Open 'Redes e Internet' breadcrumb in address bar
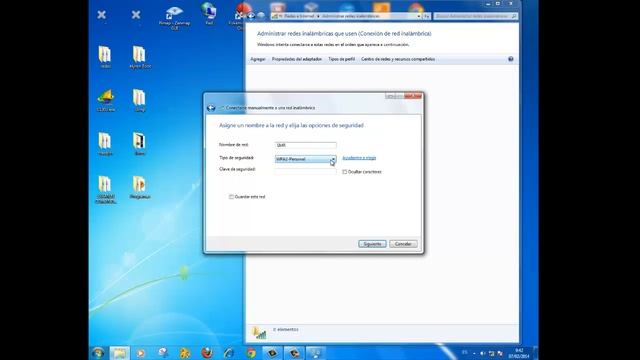Screen dimensions: 640x360 (299, 16)
